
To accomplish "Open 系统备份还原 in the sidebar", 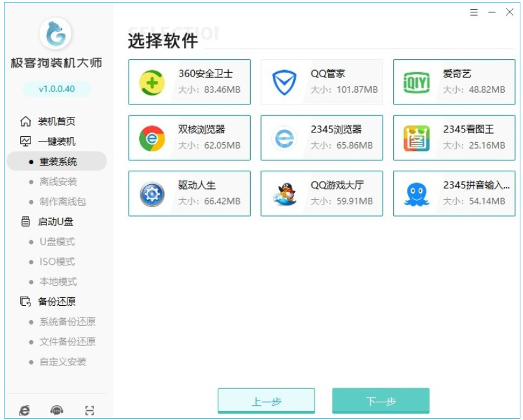I will click(x=68, y=321).
